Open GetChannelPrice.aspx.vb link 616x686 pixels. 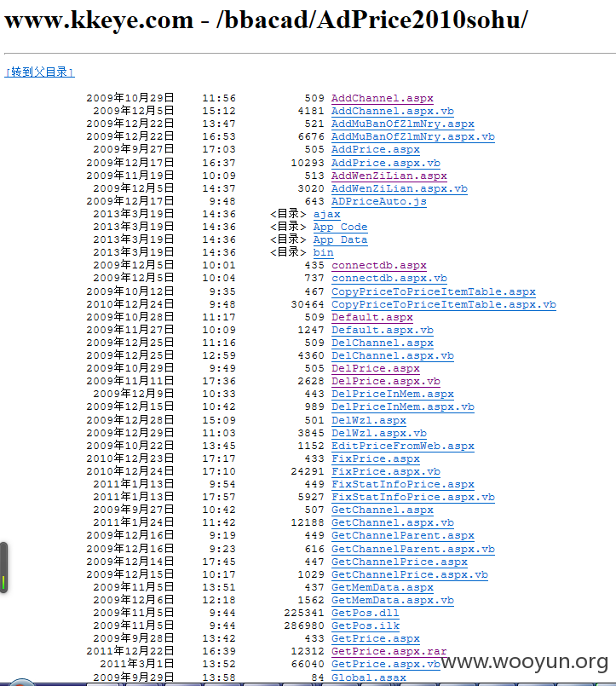tap(410, 574)
